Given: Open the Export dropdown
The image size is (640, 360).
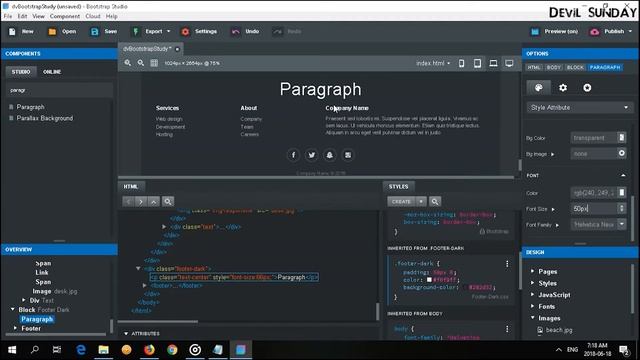Looking at the screenshot, I should coord(151,31).
